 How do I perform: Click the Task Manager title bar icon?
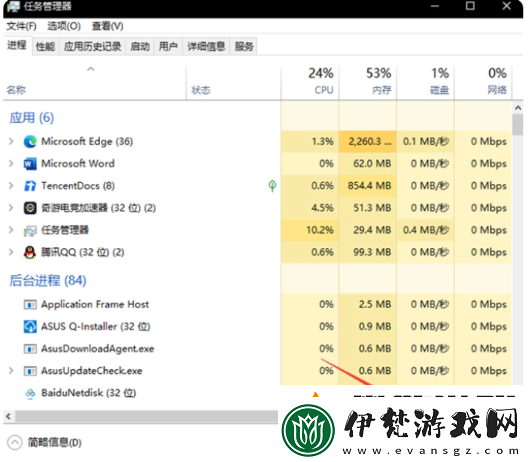click(x=13, y=6)
